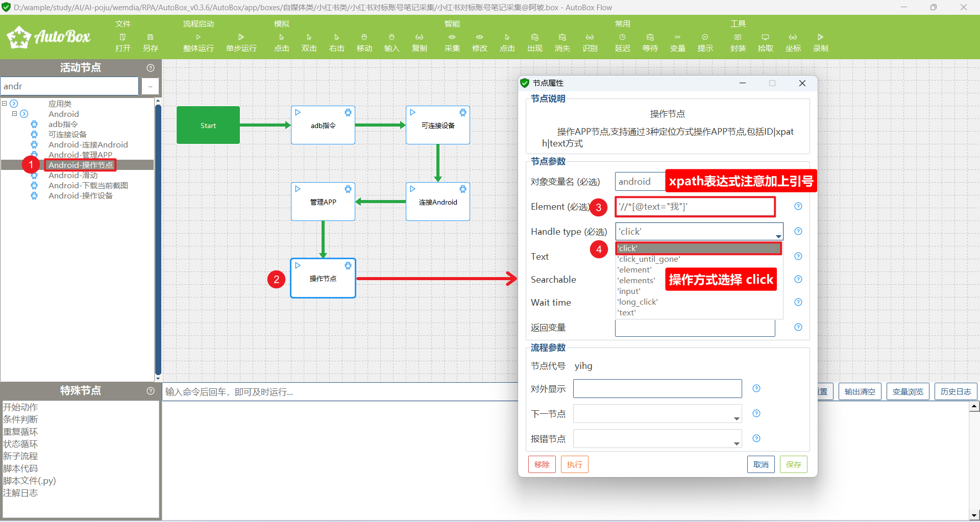This screenshot has width=980, height=522.
Task: Expand the 报错节点 dropdown
Action: pyautogui.click(x=737, y=443)
